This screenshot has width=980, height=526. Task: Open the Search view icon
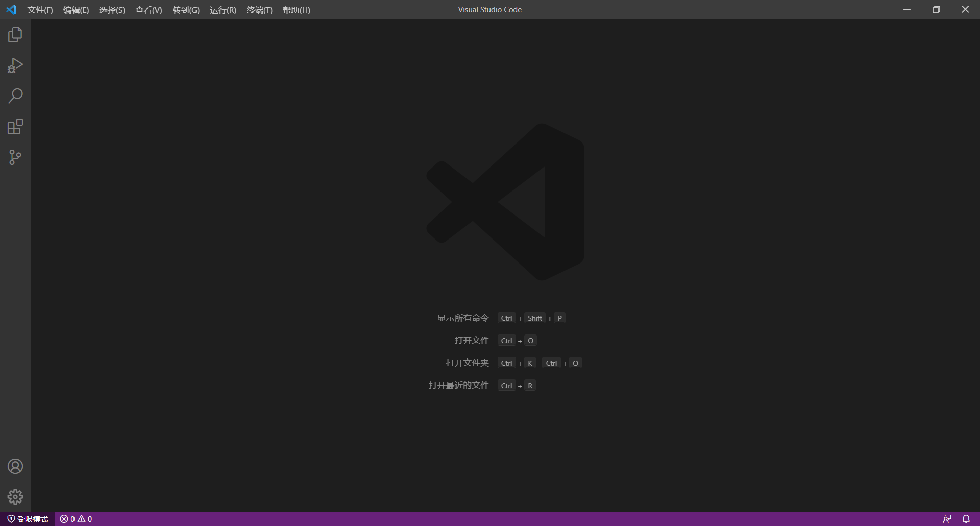[x=15, y=96]
